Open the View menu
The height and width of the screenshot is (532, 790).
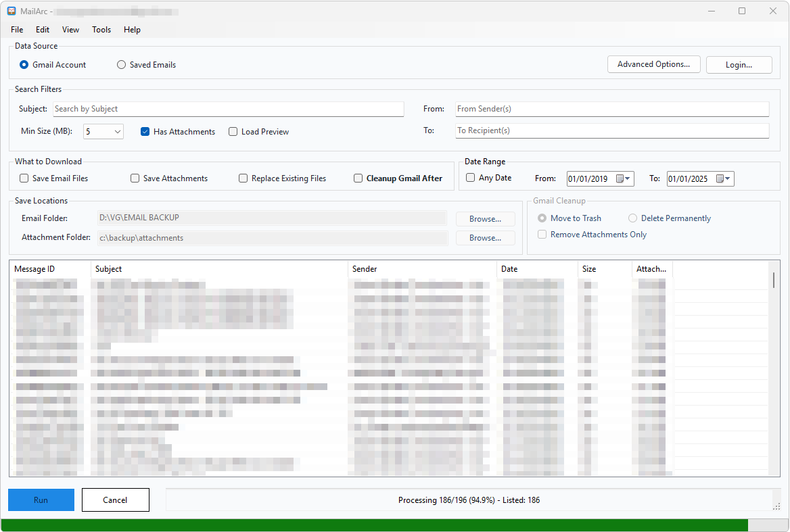point(70,30)
